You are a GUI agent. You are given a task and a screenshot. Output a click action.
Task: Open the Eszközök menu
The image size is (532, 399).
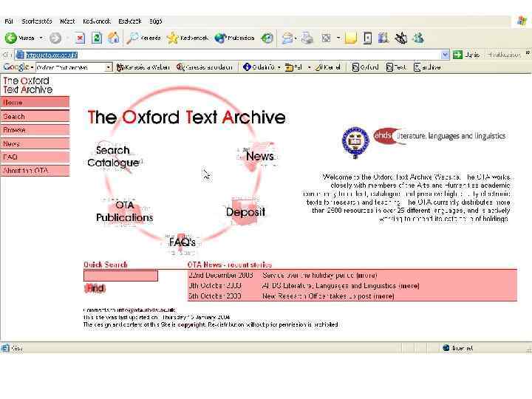(x=129, y=21)
